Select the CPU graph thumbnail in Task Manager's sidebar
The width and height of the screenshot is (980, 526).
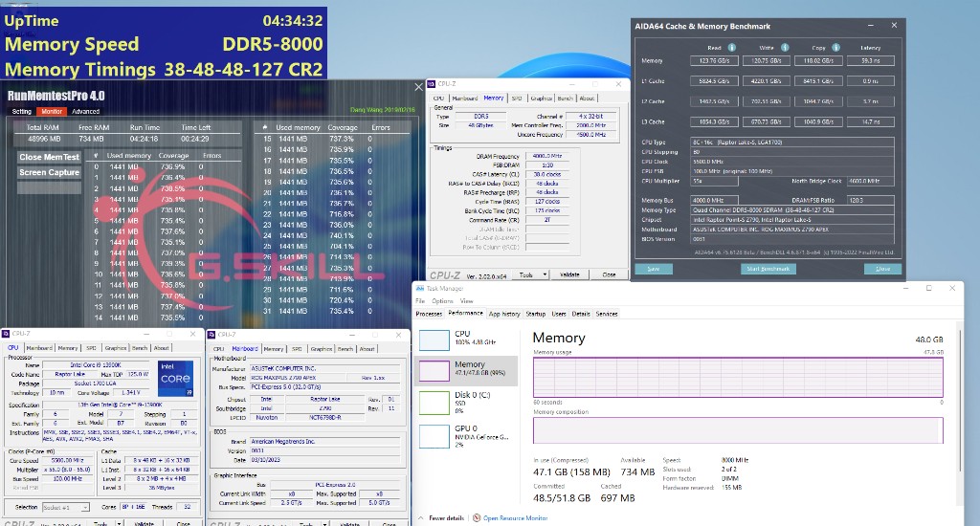coord(434,340)
